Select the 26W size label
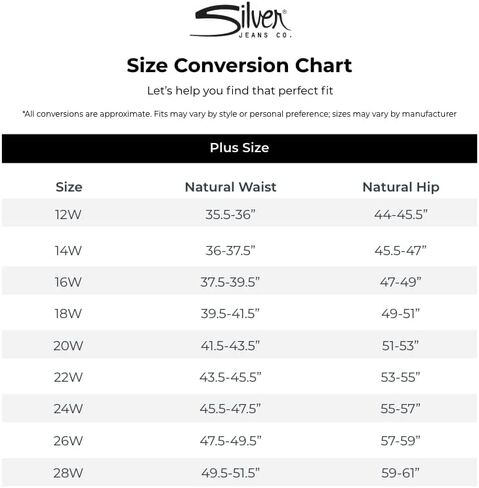 [68, 441]
